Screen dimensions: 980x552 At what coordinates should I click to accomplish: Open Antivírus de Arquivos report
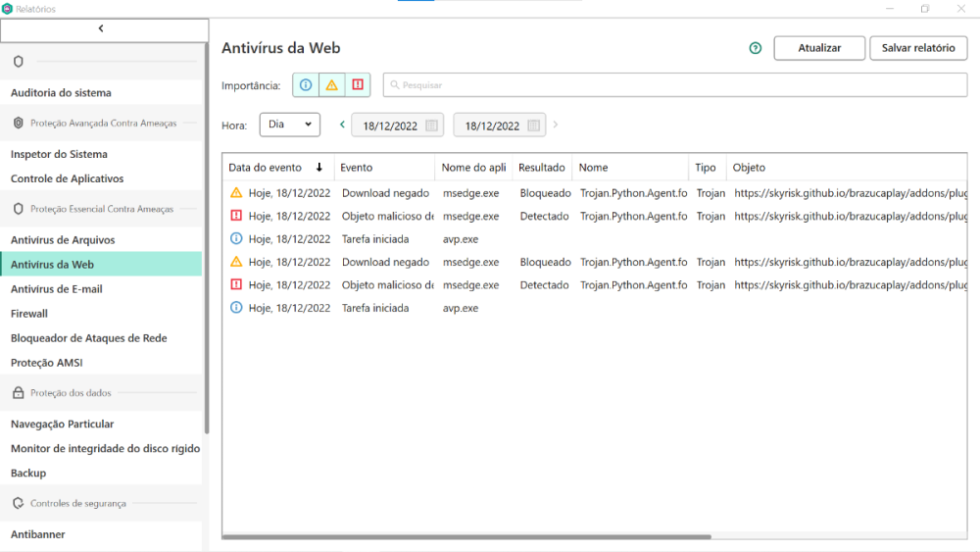click(63, 239)
